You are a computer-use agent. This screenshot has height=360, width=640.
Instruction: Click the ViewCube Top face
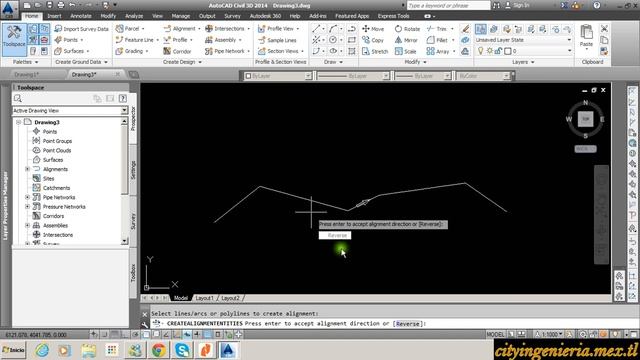[585, 119]
